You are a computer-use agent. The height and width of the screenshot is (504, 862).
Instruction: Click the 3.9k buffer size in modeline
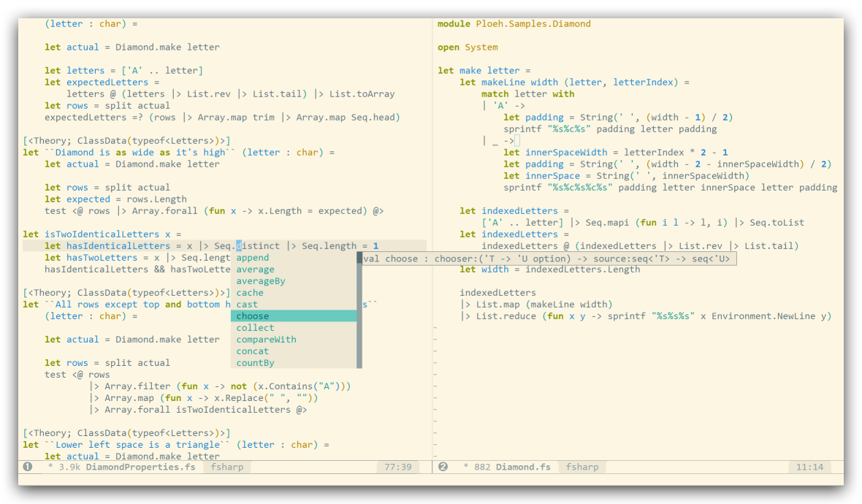pyautogui.click(x=69, y=467)
